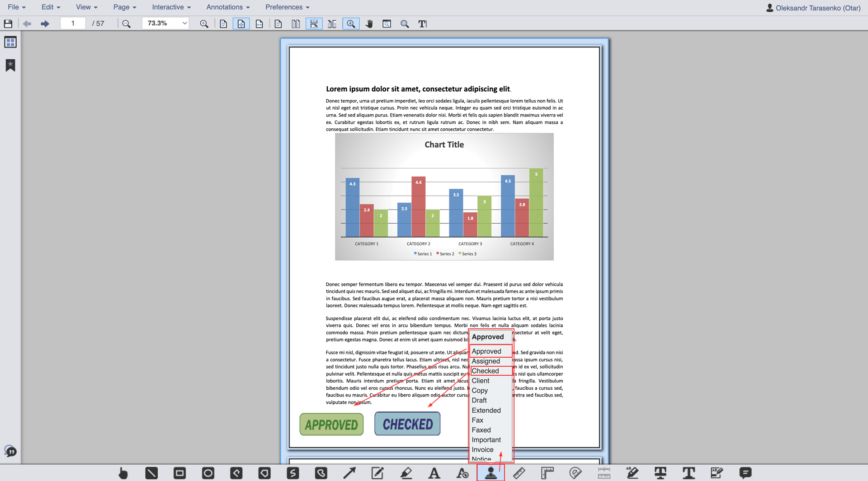Click the sticky note comment tool
This screenshot has height=481, width=868.
[x=745, y=473]
